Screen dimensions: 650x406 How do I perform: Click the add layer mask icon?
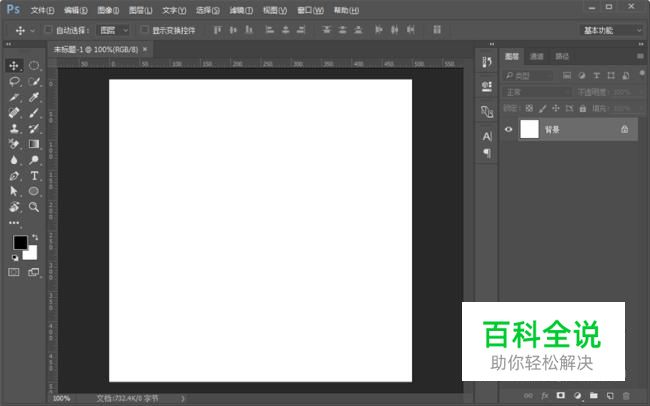pyautogui.click(x=561, y=397)
